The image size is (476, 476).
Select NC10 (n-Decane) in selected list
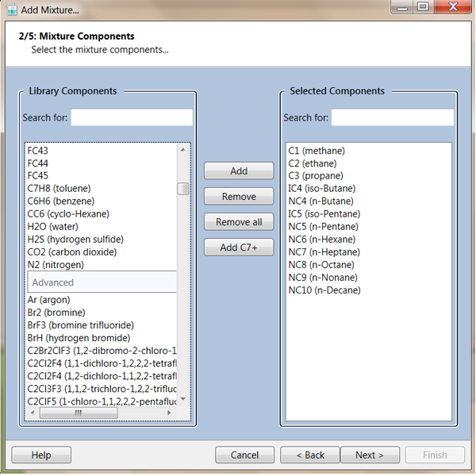click(324, 290)
